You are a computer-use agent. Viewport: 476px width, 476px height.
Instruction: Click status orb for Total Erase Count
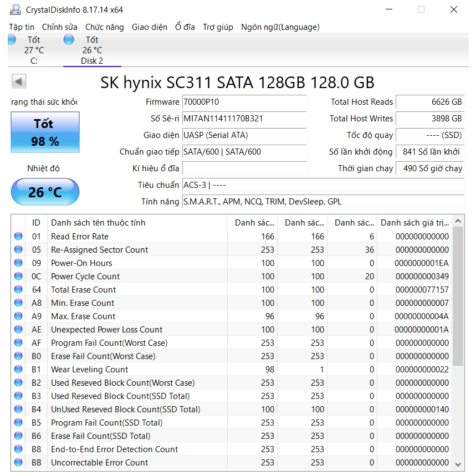click(18, 290)
